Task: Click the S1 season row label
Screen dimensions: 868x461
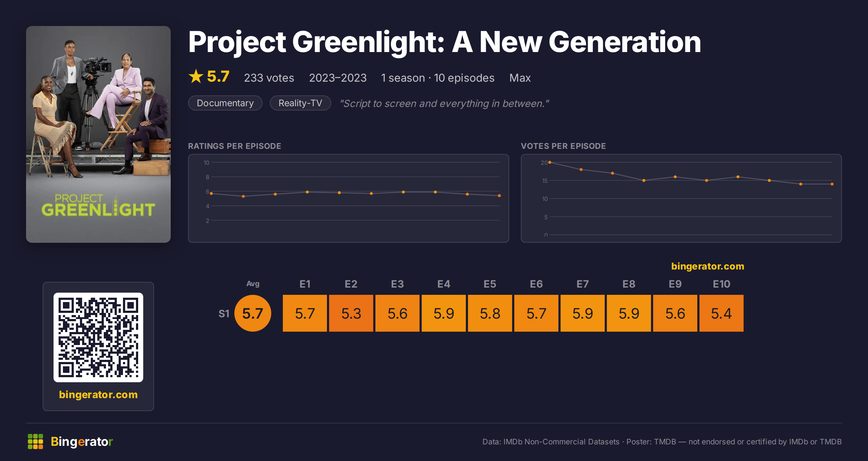Action: (224, 314)
